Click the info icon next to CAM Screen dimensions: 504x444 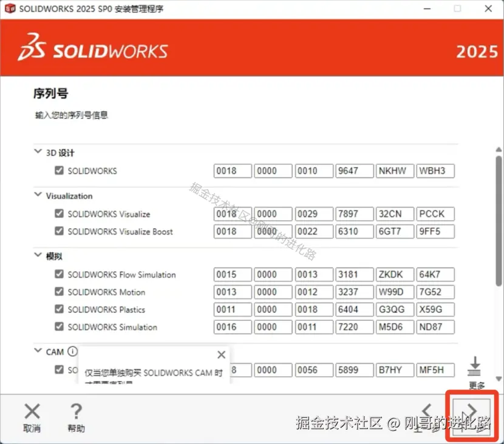pos(72,351)
